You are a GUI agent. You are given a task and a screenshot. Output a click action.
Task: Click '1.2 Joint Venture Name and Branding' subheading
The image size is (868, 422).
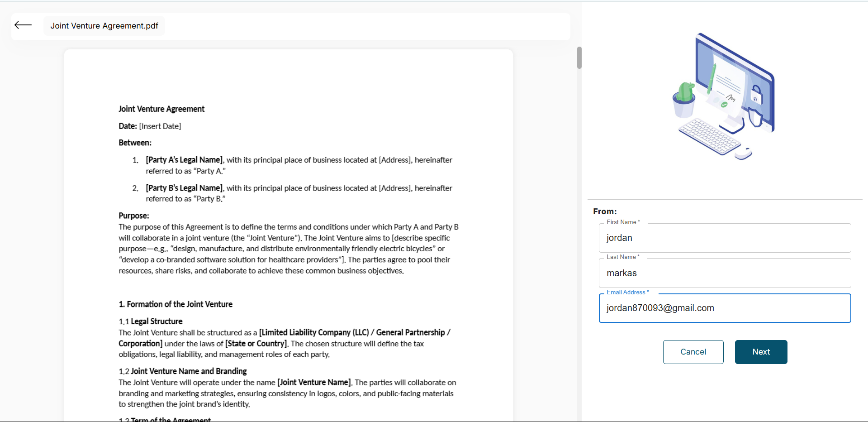tap(183, 371)
